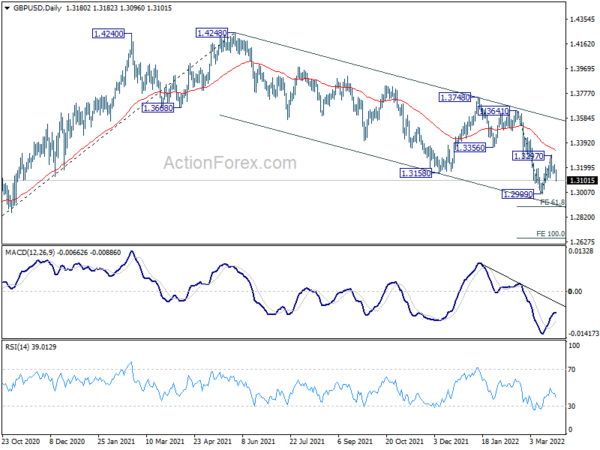
Task: Click the 1.29990 low price label
Action: coord(517,194)
